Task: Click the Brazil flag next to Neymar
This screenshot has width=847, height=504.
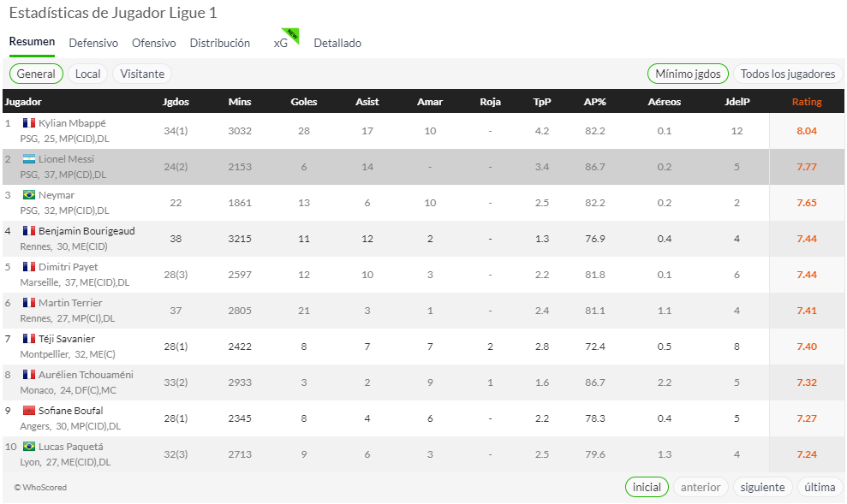Action: 28,195
